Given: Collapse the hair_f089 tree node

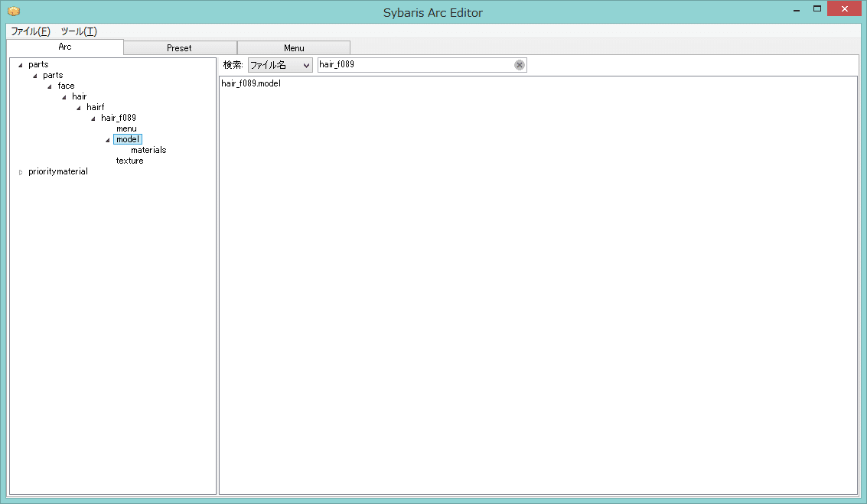Looking at the screenshot, I should click(93, 119).
